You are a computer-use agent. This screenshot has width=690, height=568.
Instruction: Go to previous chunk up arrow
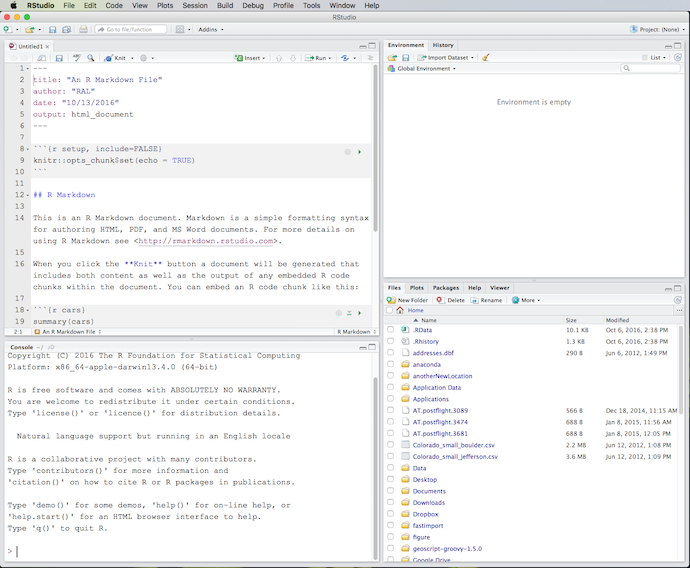click(x=279, y=58)
